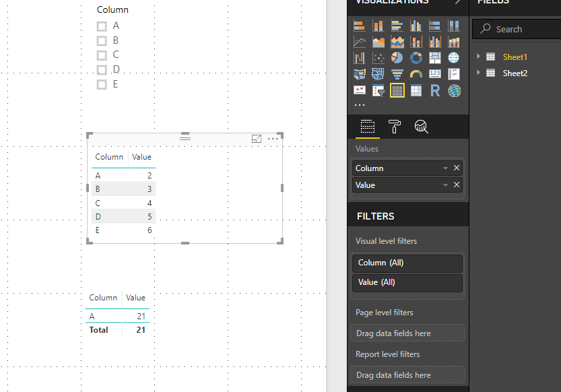Select the card (123) visual
The height and width of the screenshot is (392, 561).
(x=435, y=74)
